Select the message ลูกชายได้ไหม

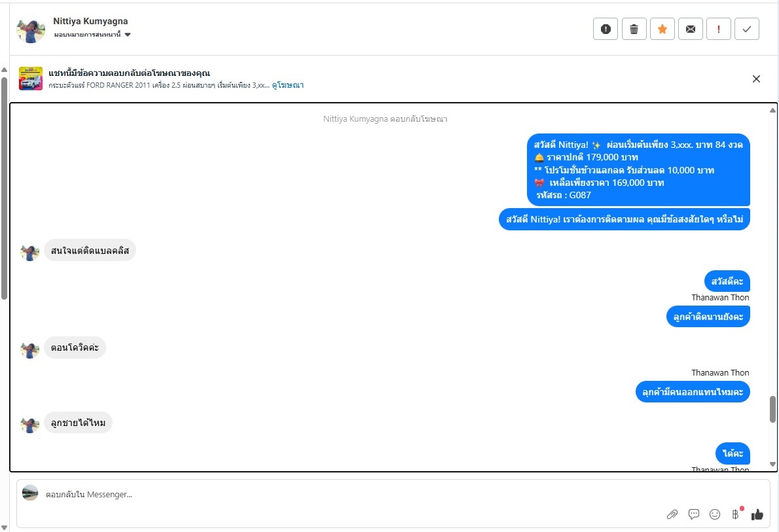(79, 423)
